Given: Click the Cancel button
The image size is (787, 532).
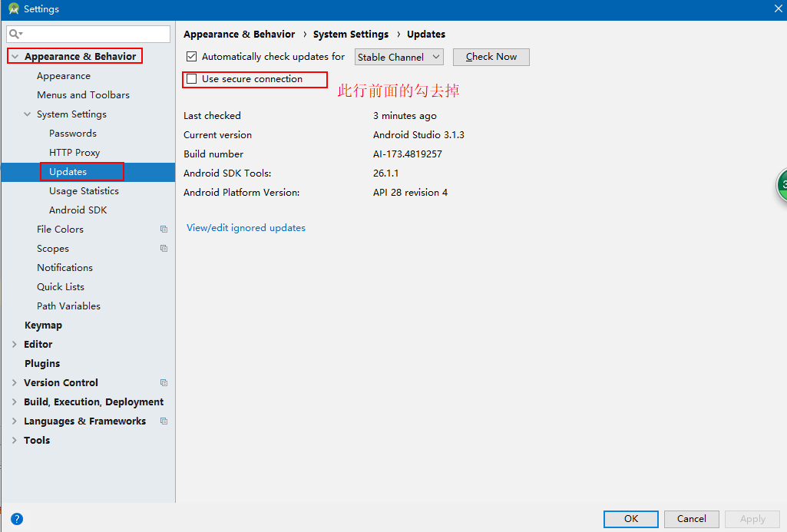Looking at the screenshot, I should [x=691, y=519].
